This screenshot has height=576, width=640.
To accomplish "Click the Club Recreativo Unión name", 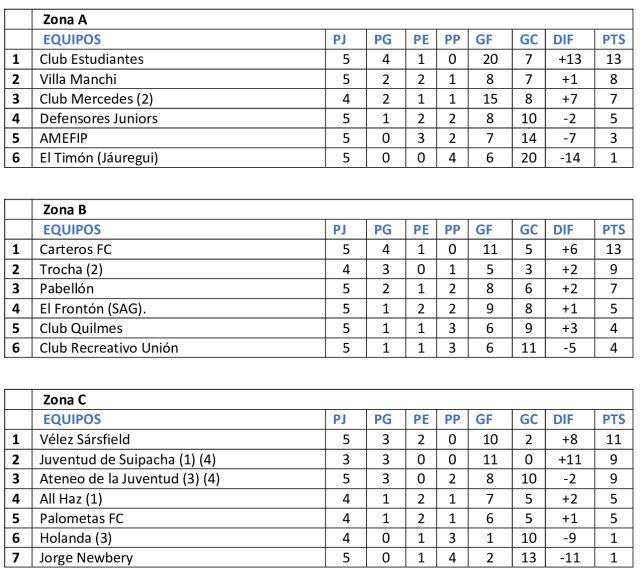I will 109,348.
